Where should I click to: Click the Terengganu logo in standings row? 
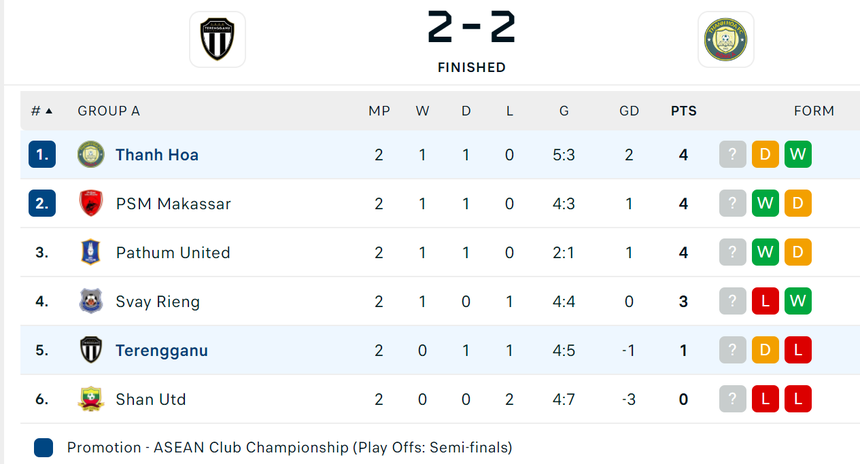[x=91, y=351]
